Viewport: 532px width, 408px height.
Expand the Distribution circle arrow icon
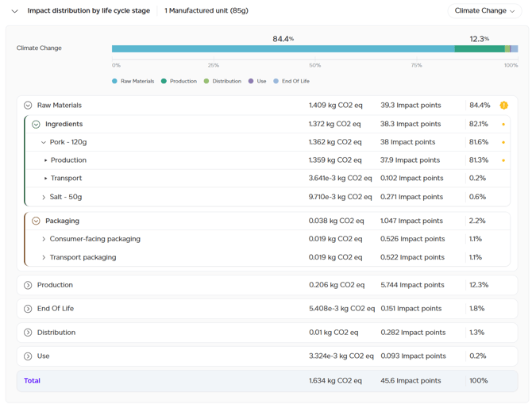(x=28, y=333)
